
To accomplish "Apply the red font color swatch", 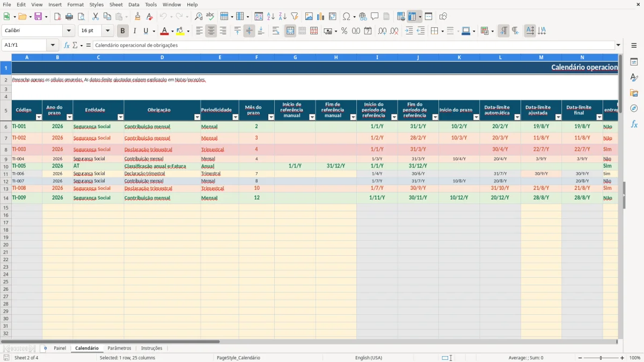I will 165,31.
